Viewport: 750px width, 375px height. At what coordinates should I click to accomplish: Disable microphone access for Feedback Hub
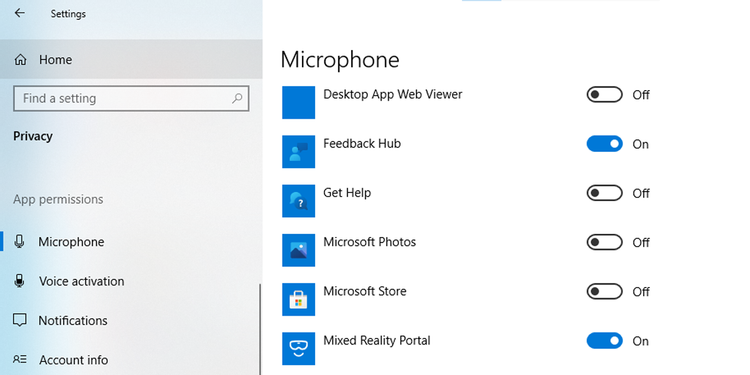(605, 144)
